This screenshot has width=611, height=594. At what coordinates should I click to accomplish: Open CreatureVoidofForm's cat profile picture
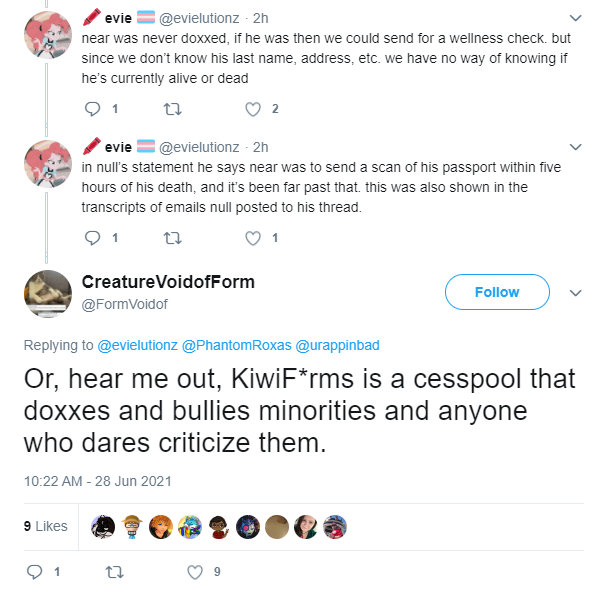pyautogui.click(x=48, y=294)
